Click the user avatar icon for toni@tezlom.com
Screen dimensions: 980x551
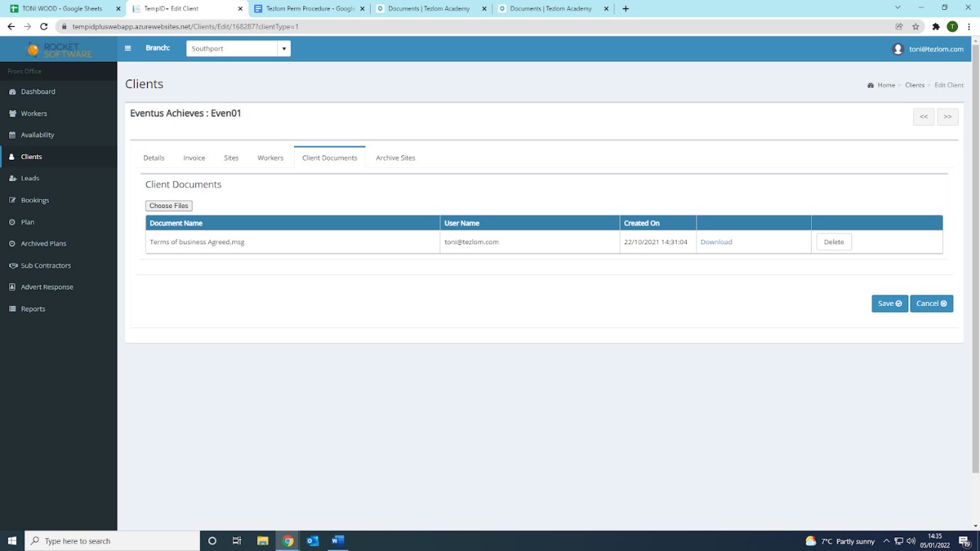click(898, 49)
